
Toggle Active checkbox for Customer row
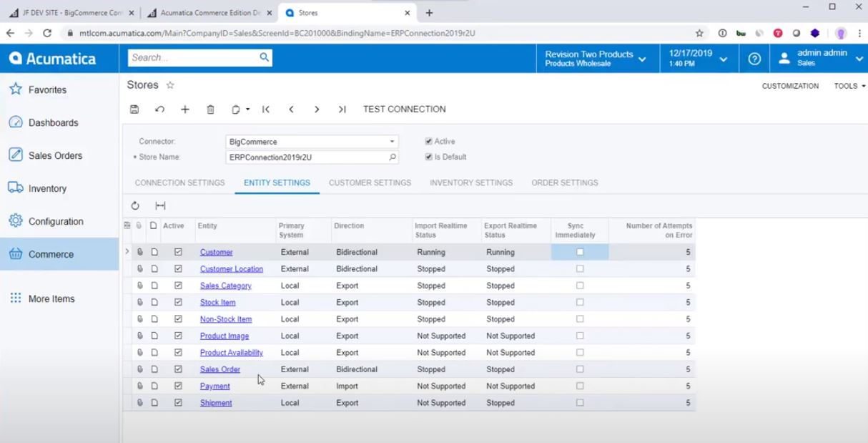178,252
